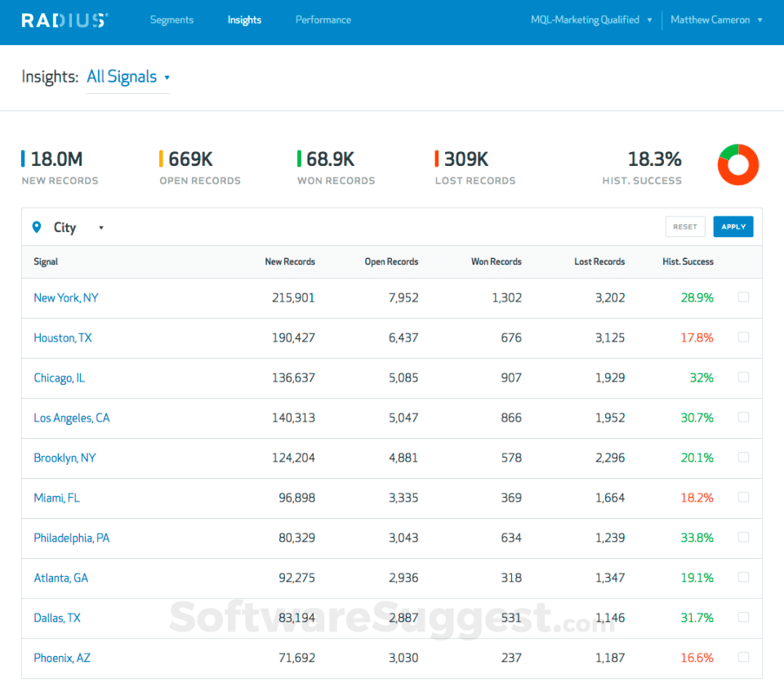
Task: Open the Los Angeles, CA link
Action: click(x=71, y=418)
